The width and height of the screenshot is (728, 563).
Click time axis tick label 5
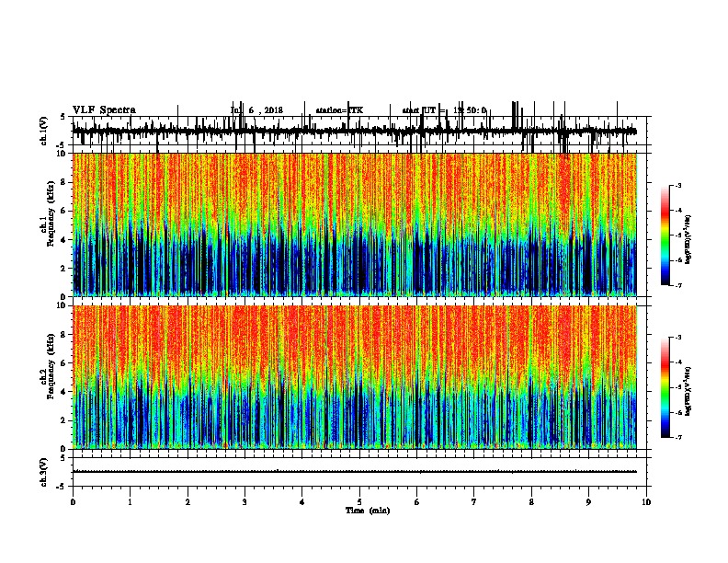coord(359,502)
